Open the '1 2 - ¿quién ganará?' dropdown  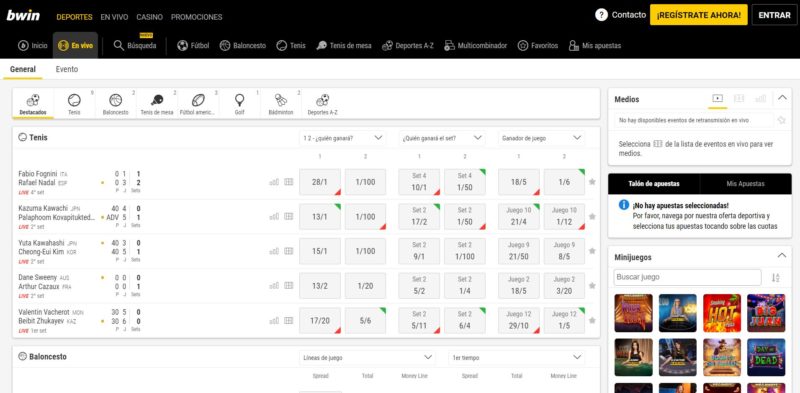point(342,138)
